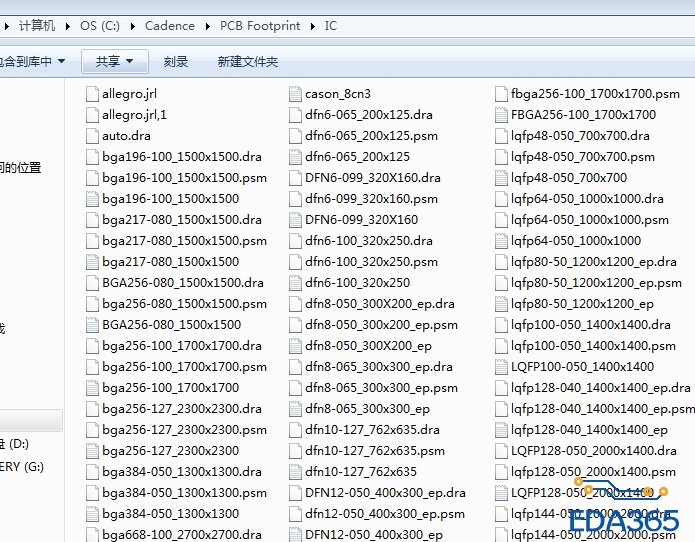Expand arrow after OS (C:) in breadcrumb
The height and width of the screenshot is (542, 695).
tap(133, 26)
